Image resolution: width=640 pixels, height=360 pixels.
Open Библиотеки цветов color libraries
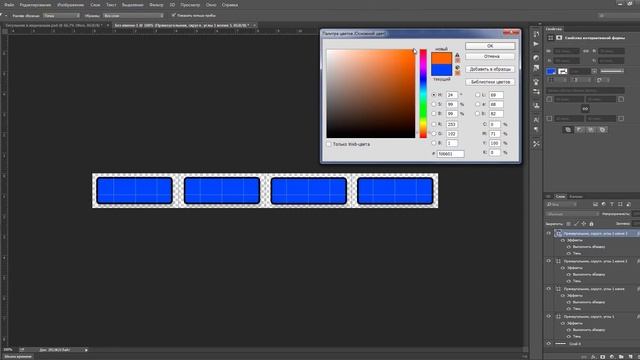(x=490, y=82)
